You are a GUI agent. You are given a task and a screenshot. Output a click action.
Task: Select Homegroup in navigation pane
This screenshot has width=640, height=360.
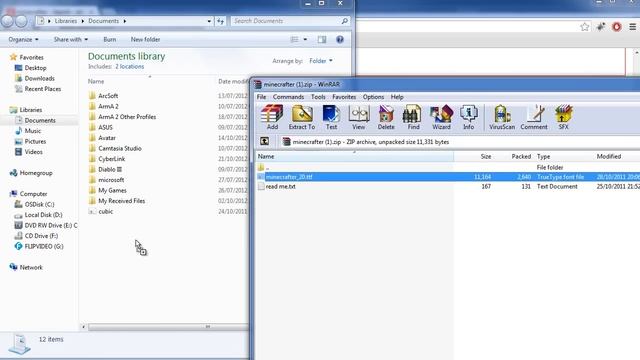pos(36,173)
